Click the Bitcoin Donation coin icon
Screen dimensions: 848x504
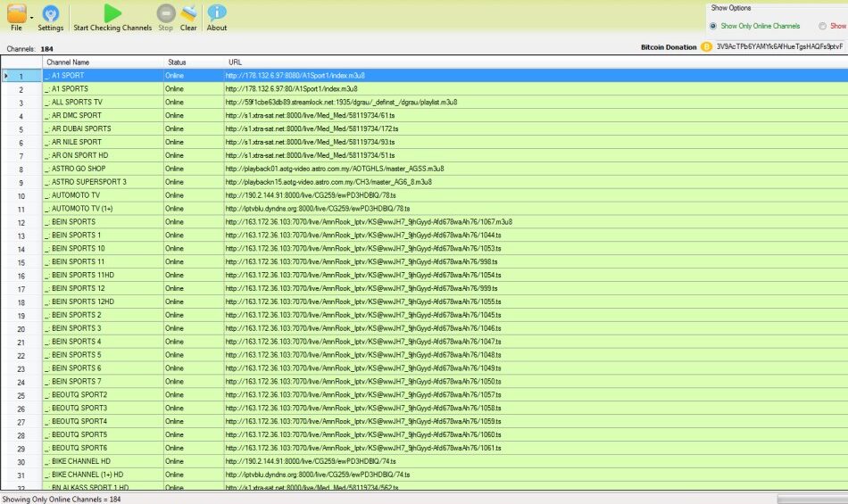(706, 47)
